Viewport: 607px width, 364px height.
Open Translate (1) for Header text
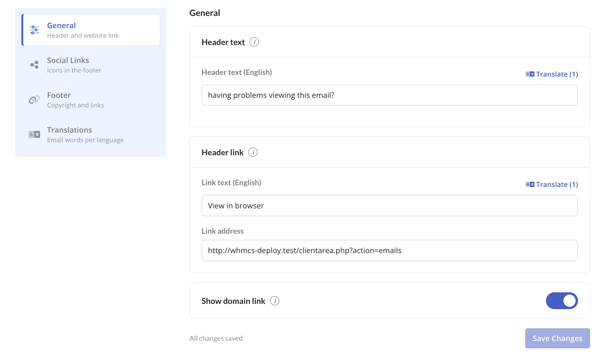pyautogui.click(x=552, y=74)
